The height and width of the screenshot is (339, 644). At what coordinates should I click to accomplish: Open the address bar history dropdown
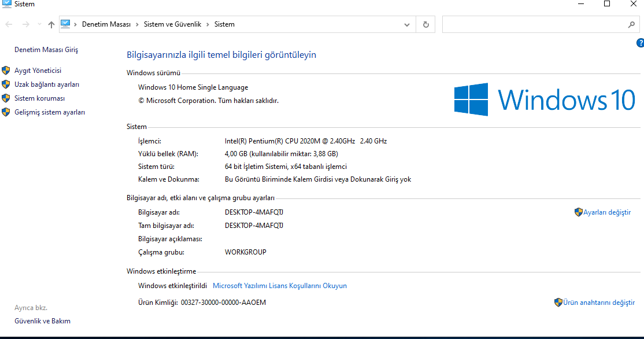tap(407, 25)
